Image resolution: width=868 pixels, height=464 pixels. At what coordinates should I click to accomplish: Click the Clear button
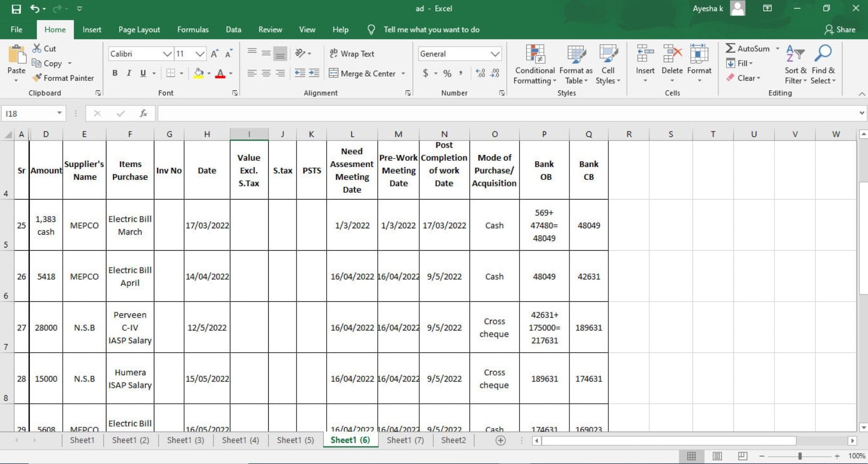coord(743,78)
